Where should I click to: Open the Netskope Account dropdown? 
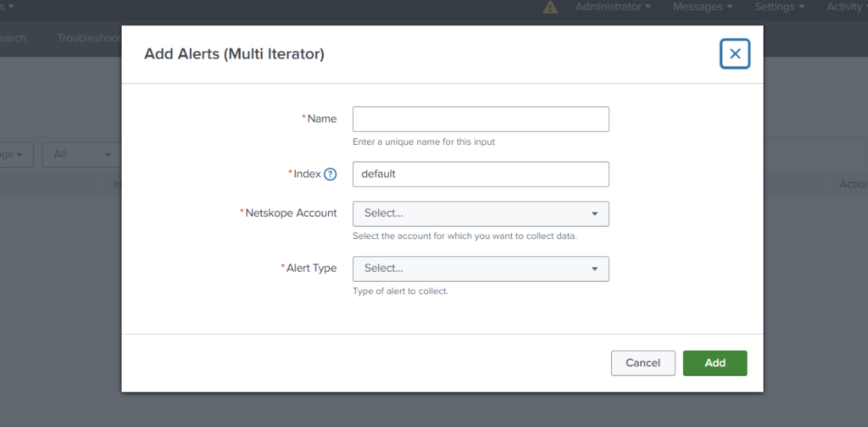pyautogui.click(x=481, y=213)
